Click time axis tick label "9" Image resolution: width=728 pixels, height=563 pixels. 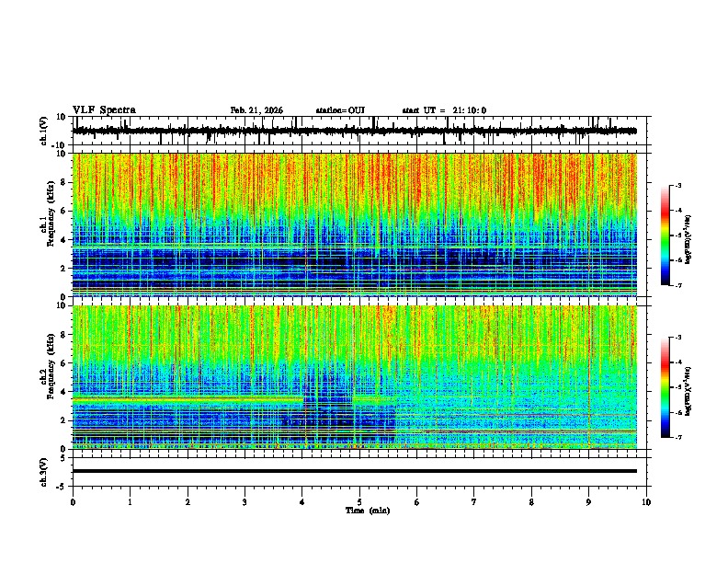[x=588, y=502]
